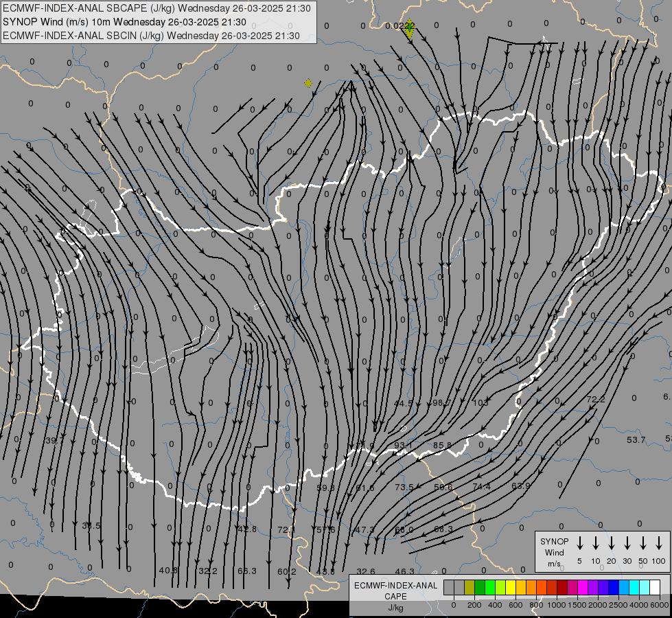Select the bright green CAPE swatch
This screenshot has width=672, height=618.
[490, 588]
